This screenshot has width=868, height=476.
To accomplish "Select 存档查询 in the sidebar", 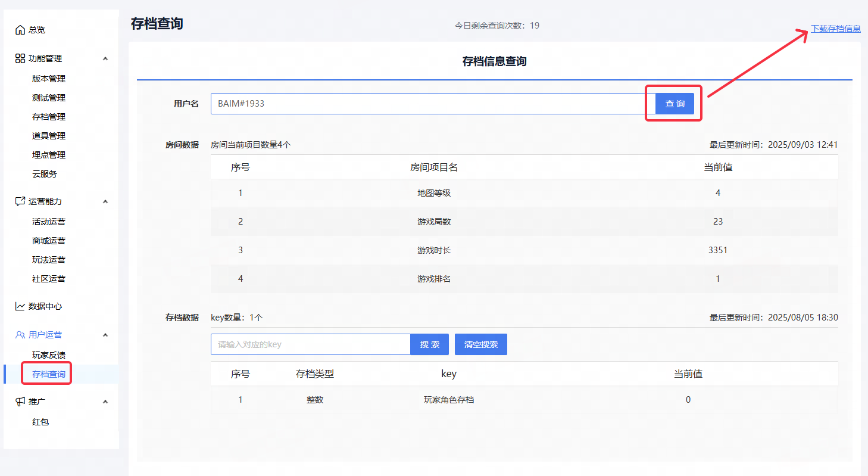I will 49,374.
